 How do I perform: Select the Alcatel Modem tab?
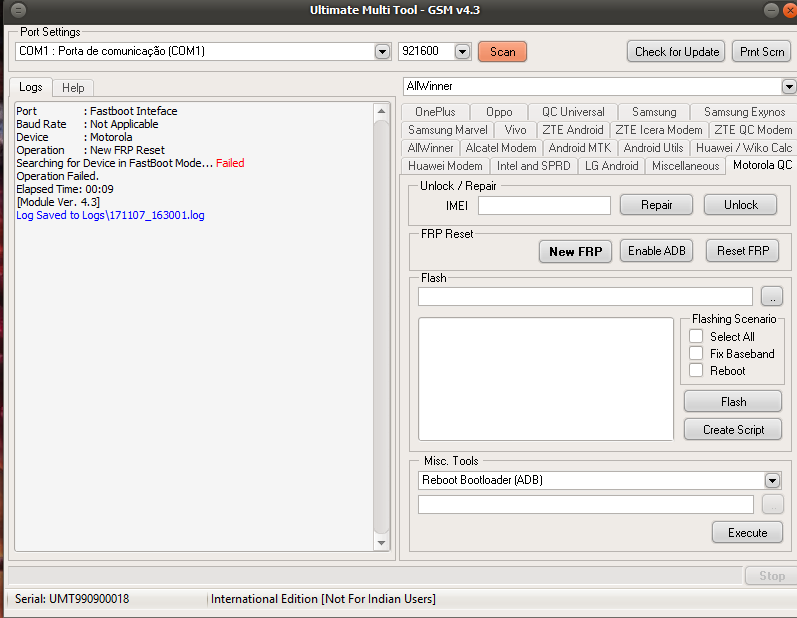click(501, 148)
